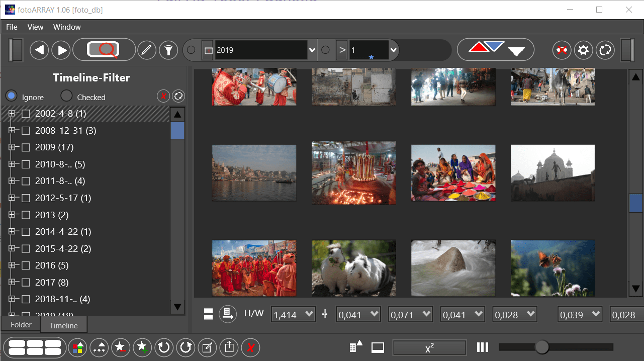This screenshot has height=361, width=644.
Task: Open the Window menu
Action: pos(67,27)
